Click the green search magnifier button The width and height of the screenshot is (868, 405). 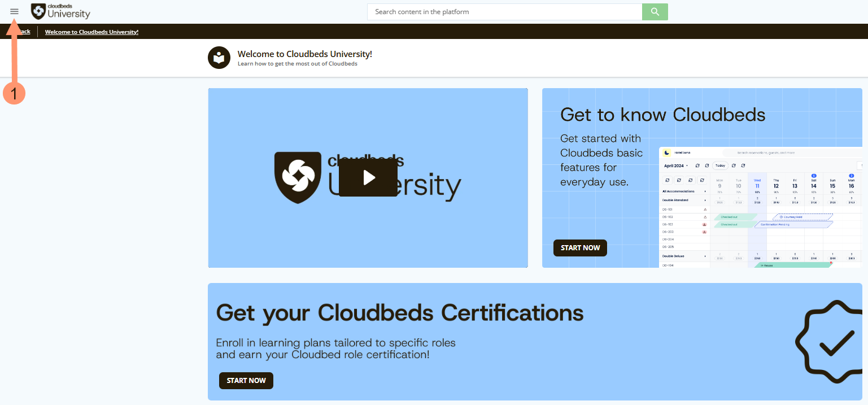655,12
